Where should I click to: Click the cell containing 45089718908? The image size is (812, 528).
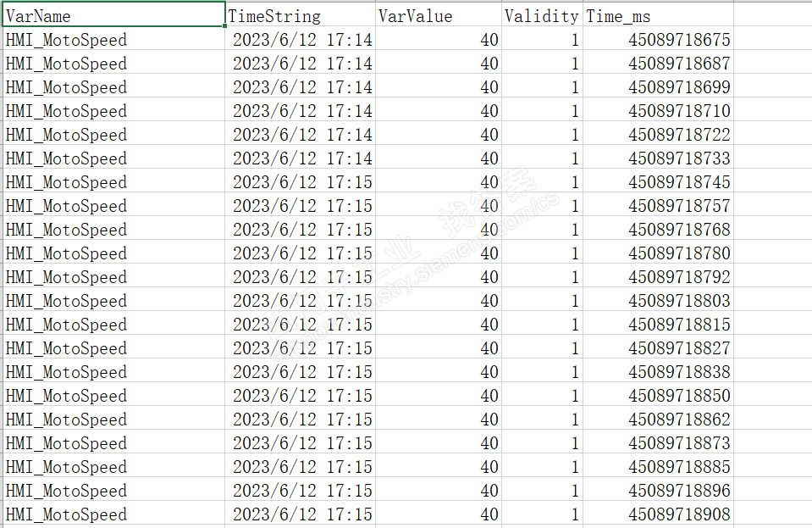point(658,514)
